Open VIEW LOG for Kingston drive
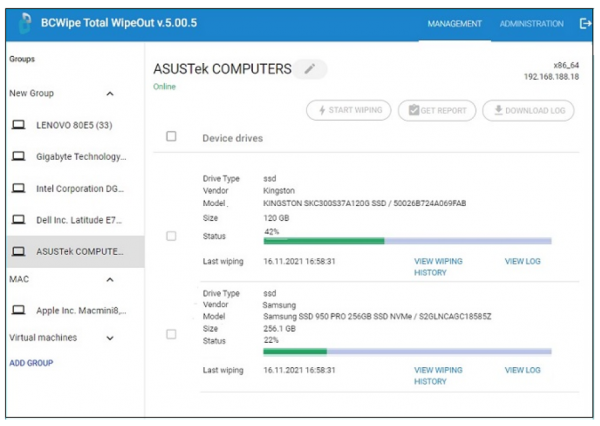The height and width of the screenshot is (426, 600). point(522,261)
